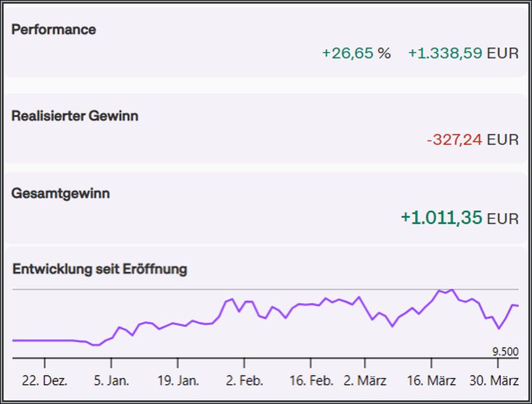Click the +1.338,59 EUR performance amount

pyautogui.click(x=463, y=53)
